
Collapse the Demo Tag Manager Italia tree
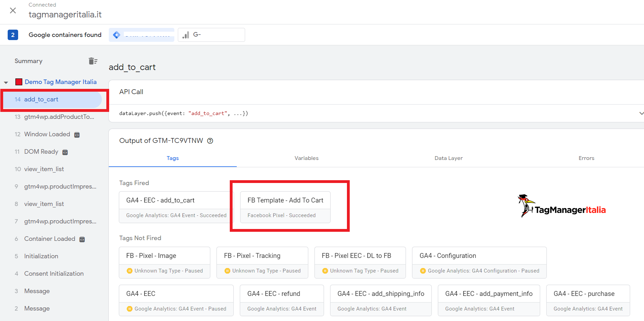pos(6,82)
